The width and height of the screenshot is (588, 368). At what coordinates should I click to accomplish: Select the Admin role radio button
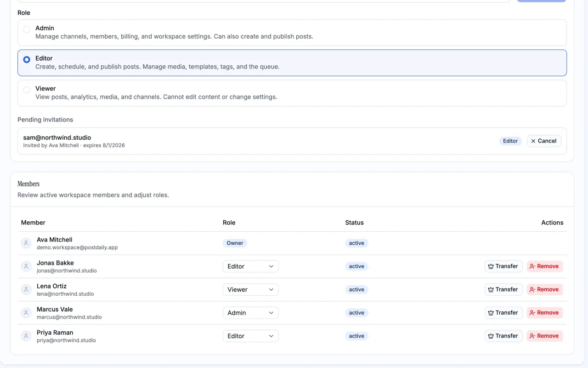pyautogui.click(x=27, y=29)
